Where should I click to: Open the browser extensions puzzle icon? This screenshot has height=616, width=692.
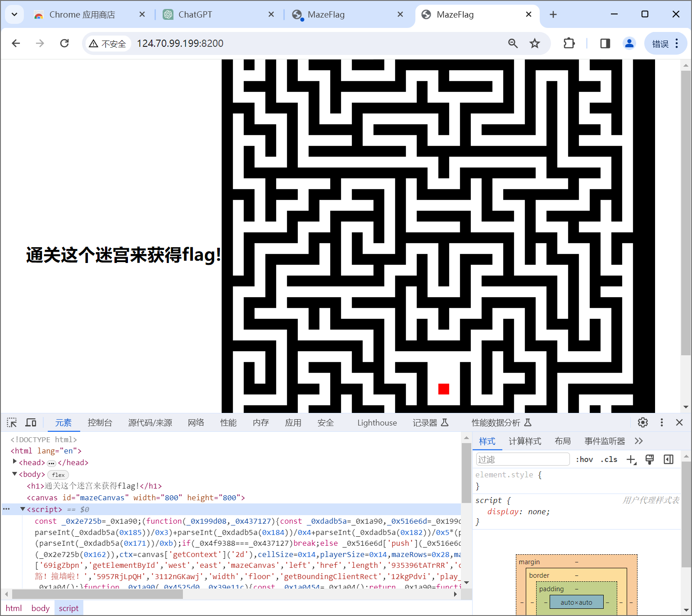569,43
